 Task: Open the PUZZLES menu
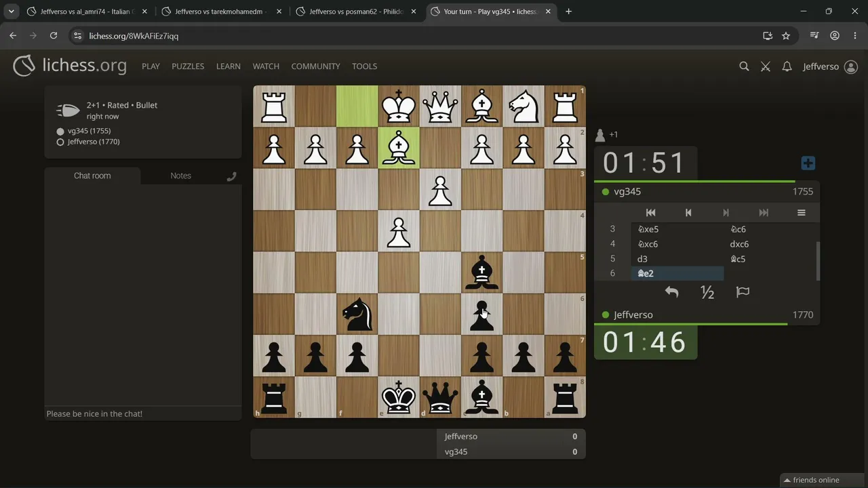(188, 66)
